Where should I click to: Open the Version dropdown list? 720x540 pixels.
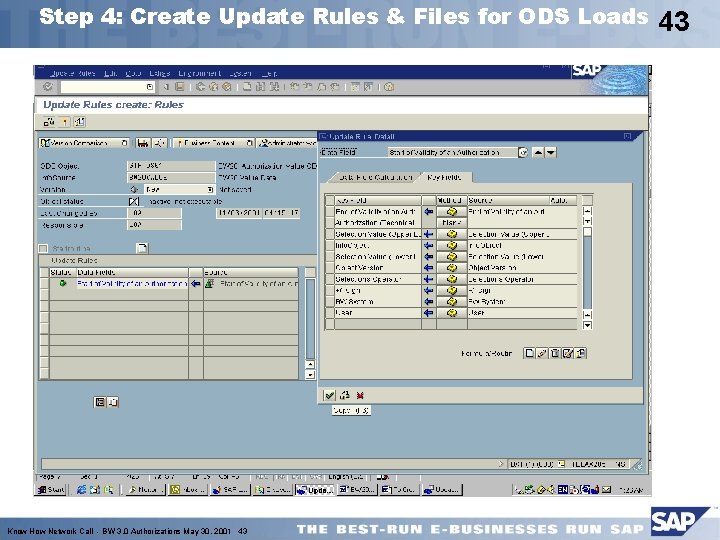click(209, 189)
